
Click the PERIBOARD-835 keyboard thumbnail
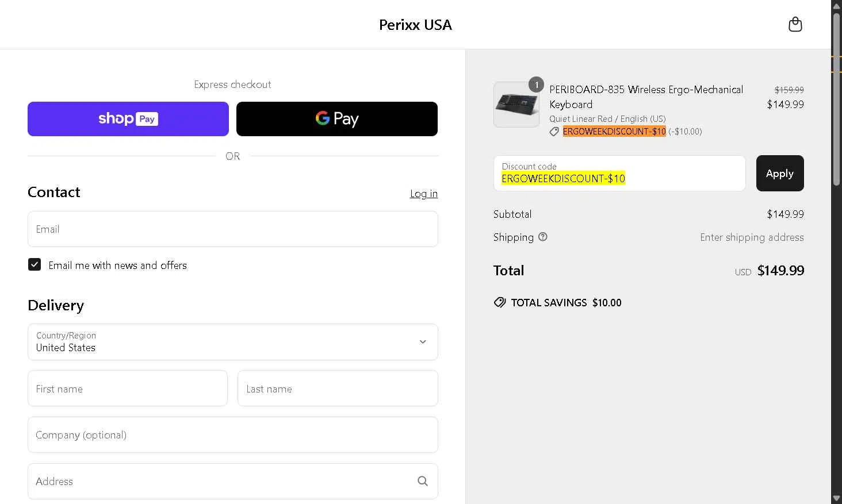click(x=516, y=105)
